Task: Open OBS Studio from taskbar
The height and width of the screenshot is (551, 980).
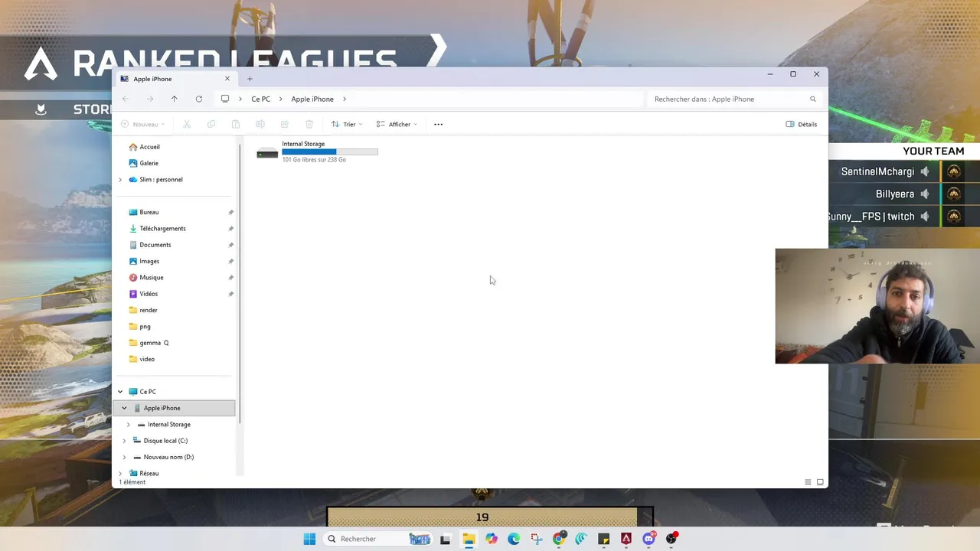Action: tap(671, 539)
